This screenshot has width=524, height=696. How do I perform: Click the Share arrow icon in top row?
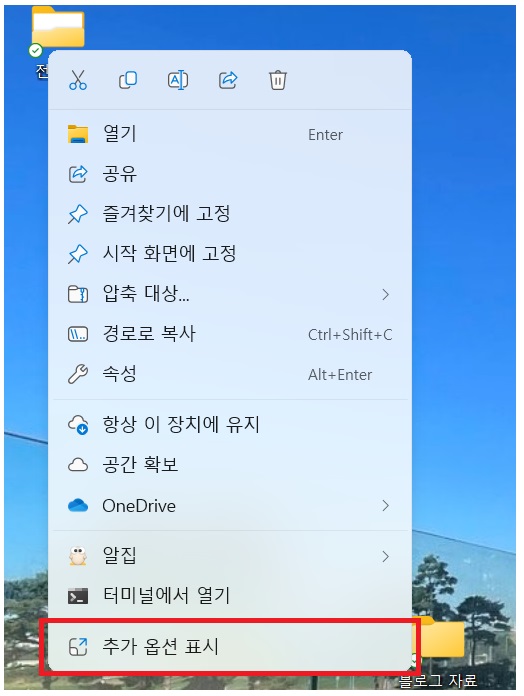[x=228, y=80]
